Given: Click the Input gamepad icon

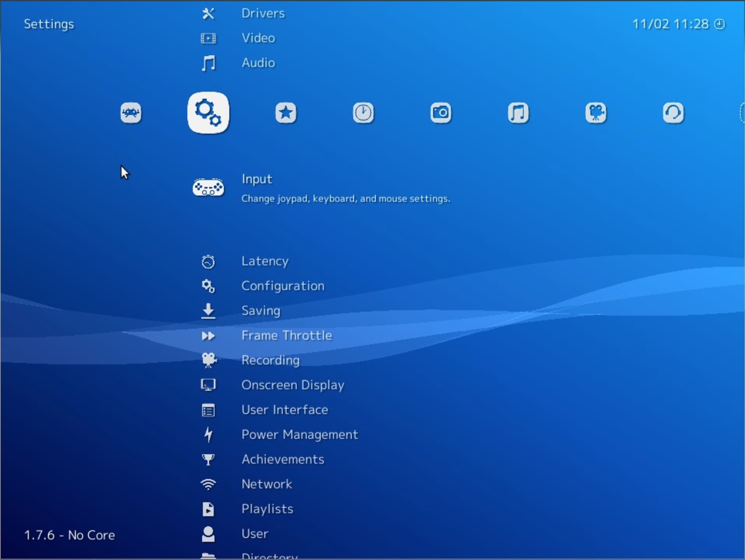Looking at the screenshot, I should [x=208, y=188].
